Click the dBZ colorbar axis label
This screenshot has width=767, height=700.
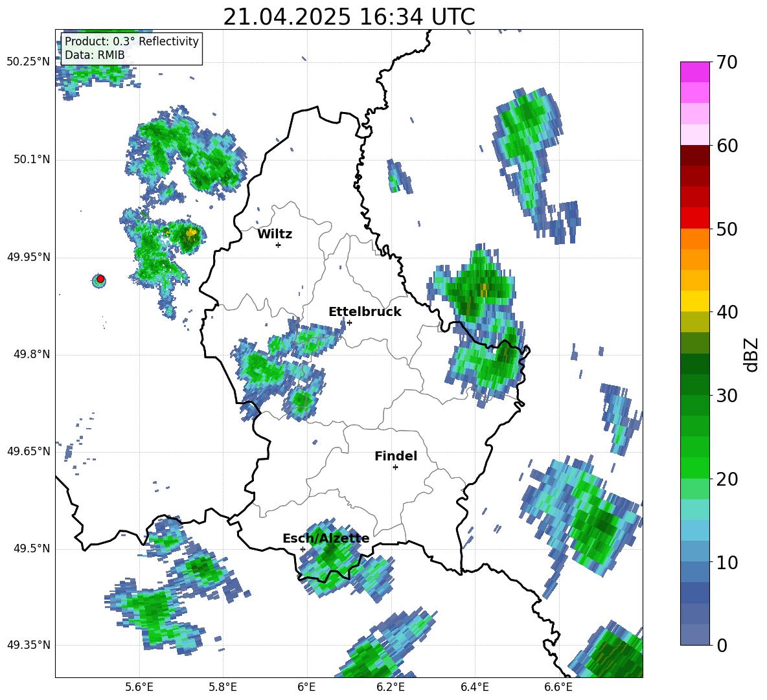click(x=752, y=354)
